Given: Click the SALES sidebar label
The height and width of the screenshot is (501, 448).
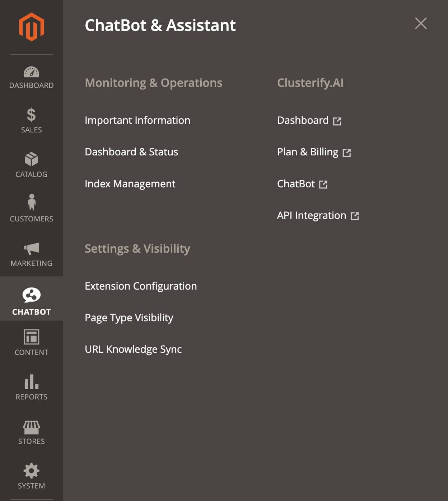Looking at the screenshot, I should pyautogui.click(x=32, y=130).
